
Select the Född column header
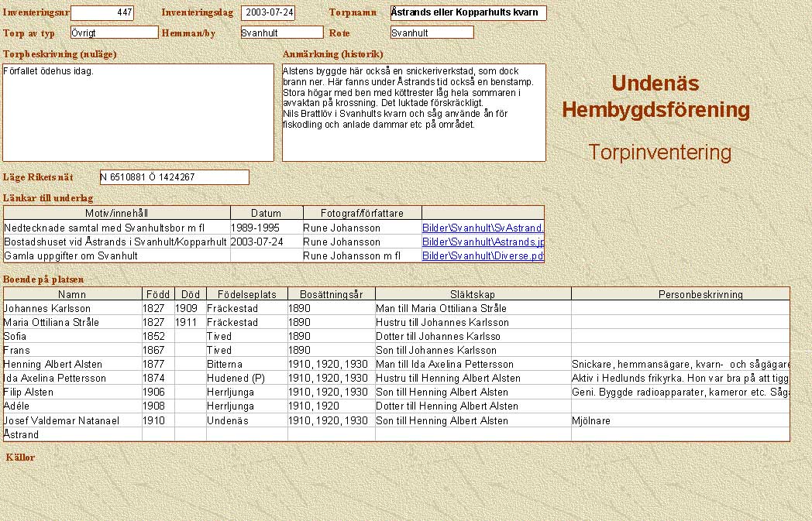click(x=158, y=294)
